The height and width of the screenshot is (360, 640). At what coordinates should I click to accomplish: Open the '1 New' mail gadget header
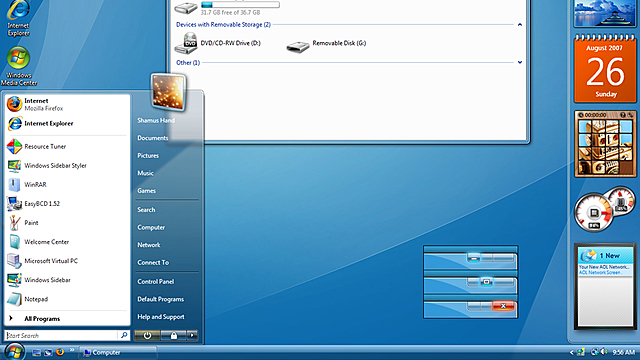click(605, 256)
